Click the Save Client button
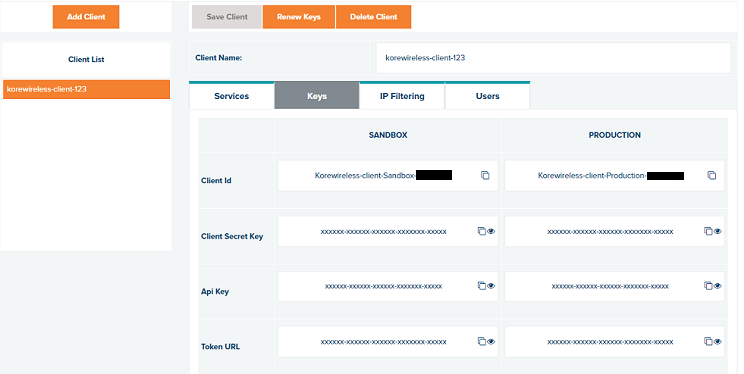744x374 pixels. 227,17
